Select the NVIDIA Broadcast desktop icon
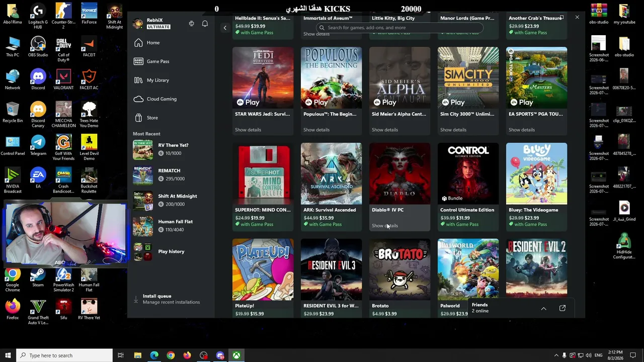The image size is (644, 362). pos(13,181)
